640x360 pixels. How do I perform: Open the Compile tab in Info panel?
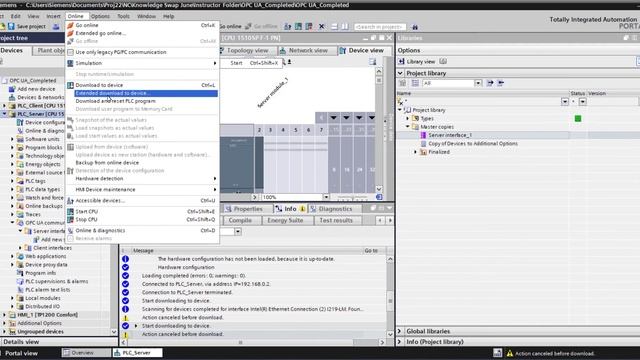pyautogui.click(x=240, y=220)
